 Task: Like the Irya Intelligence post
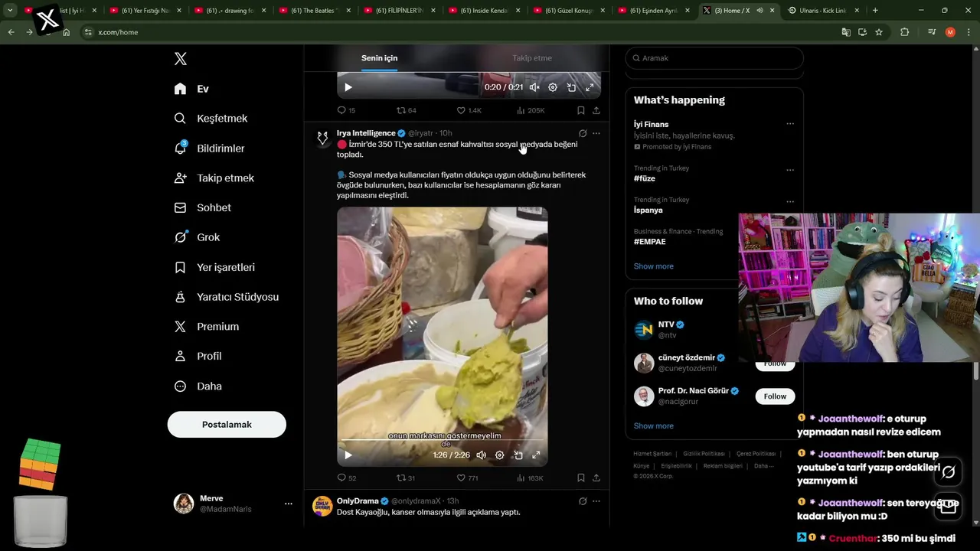pyautogui.click(x=467, y=478)
